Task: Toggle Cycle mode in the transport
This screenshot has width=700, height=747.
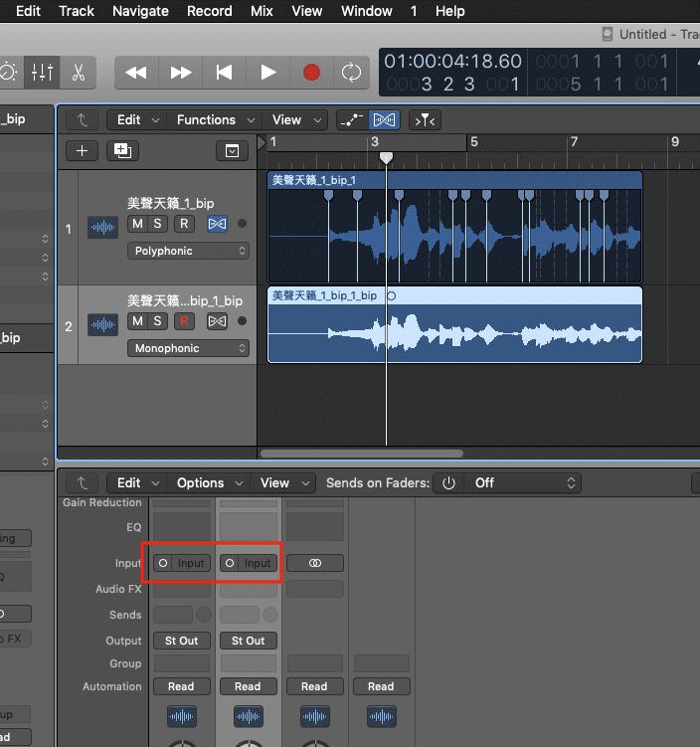Action: (350, 73)
